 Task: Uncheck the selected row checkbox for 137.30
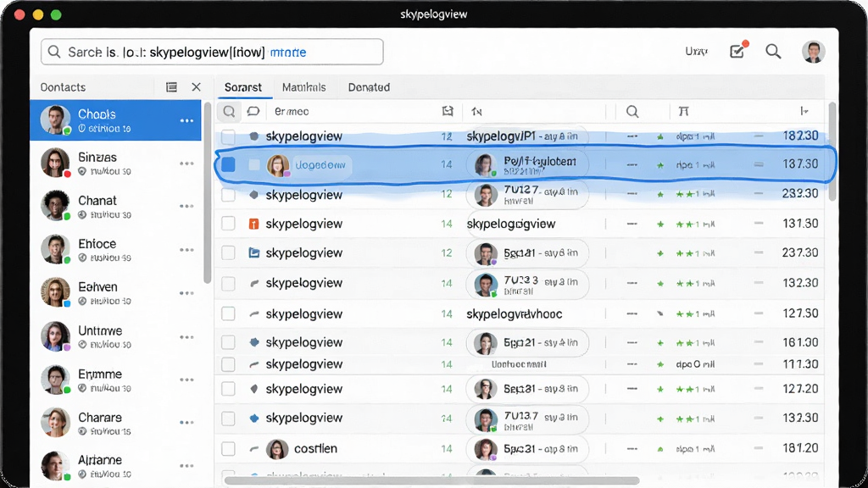click(228, 164)
